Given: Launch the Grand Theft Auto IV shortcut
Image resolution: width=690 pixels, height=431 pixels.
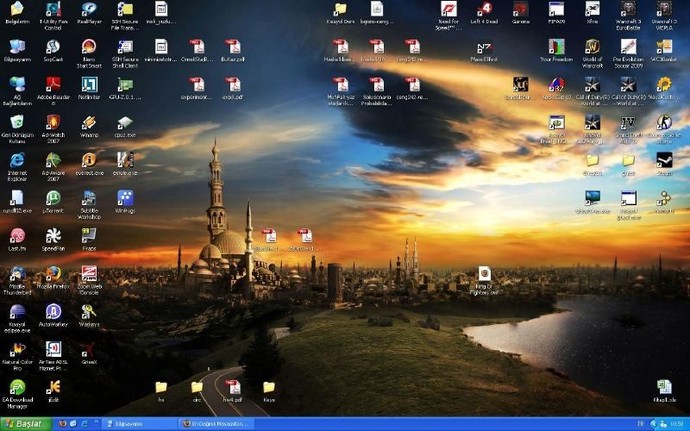Looking at the screenshot, I should (628, 122).
